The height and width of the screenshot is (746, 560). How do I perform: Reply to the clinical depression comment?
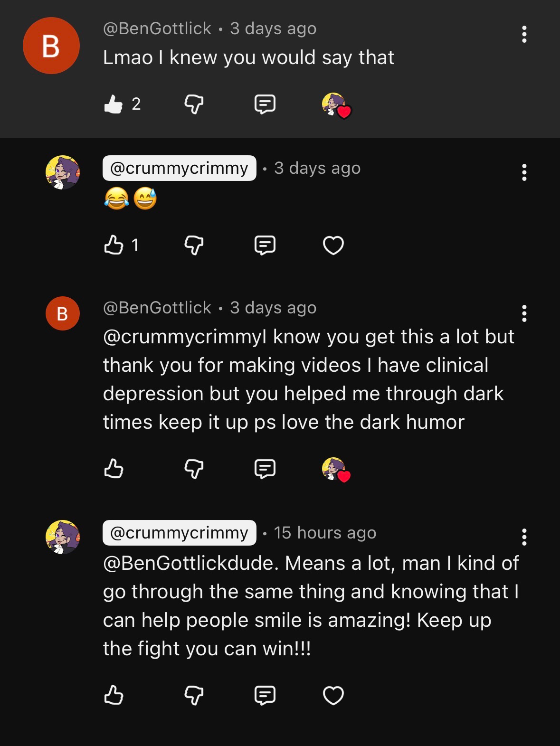(265, 469)
